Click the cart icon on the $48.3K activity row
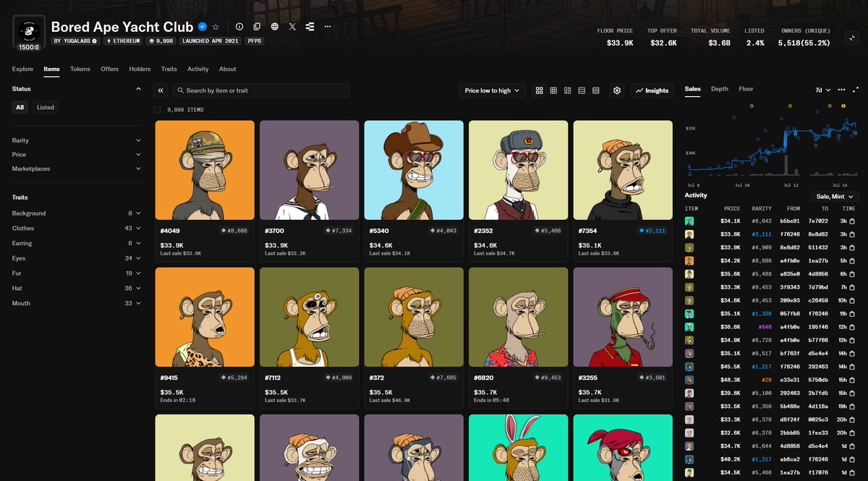 click(852, 380)
